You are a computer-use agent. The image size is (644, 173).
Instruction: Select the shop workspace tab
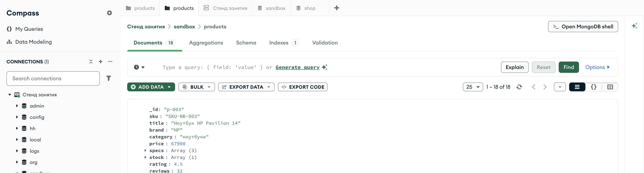point(310,8)
